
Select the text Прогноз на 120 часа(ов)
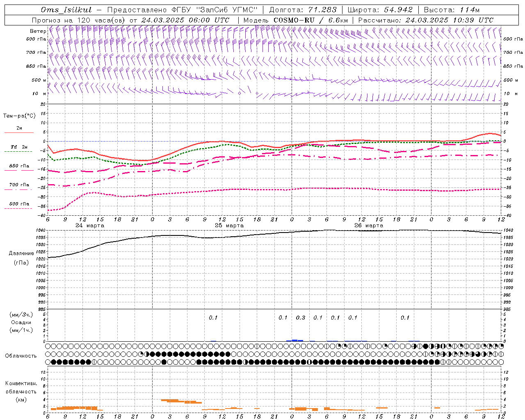pos(79,20)
